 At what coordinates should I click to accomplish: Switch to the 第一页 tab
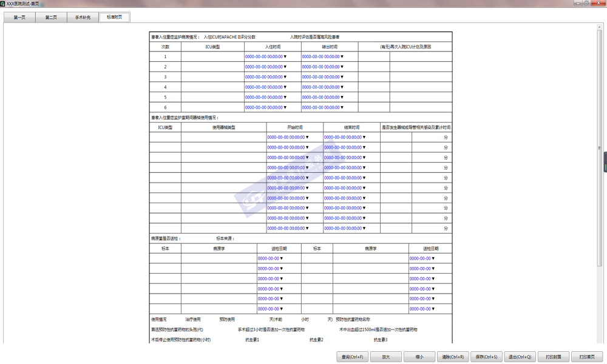[19, 18]
